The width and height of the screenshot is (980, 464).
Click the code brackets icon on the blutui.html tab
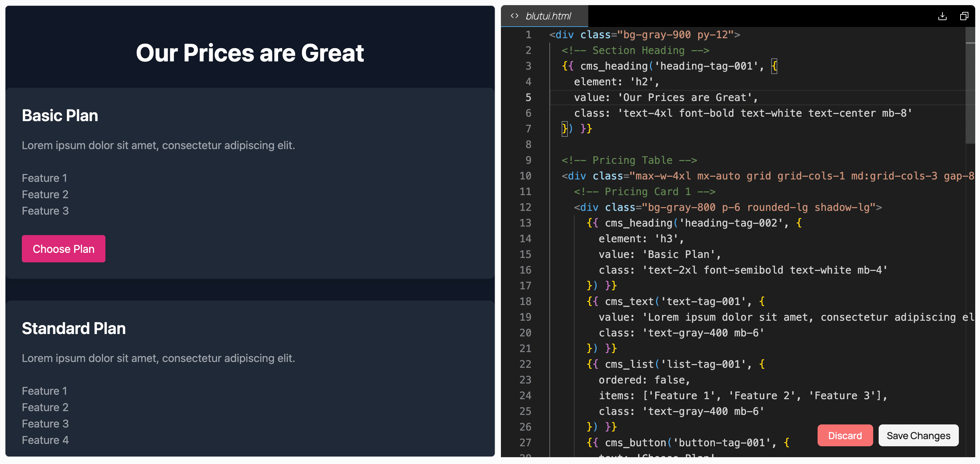tap(515, 16)
